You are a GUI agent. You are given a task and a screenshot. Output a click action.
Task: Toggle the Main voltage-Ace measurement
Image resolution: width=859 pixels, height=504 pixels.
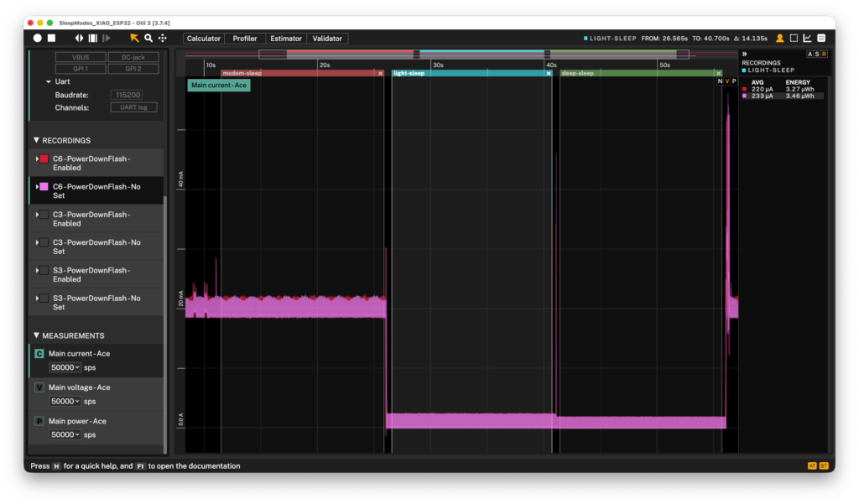(x=39, y=387)
